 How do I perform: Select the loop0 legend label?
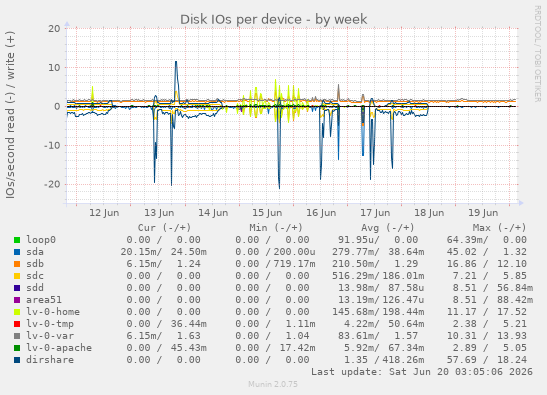pyautogui.click(x=41, y=240)
